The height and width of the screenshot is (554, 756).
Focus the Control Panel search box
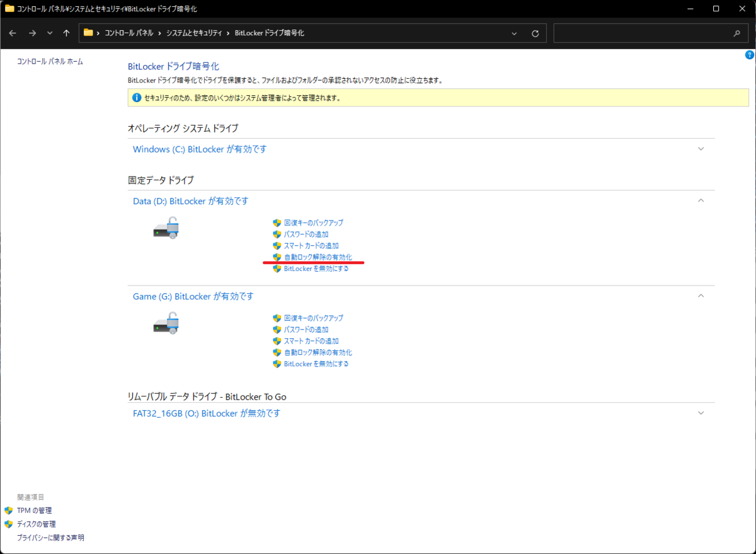tap(650, 33)
